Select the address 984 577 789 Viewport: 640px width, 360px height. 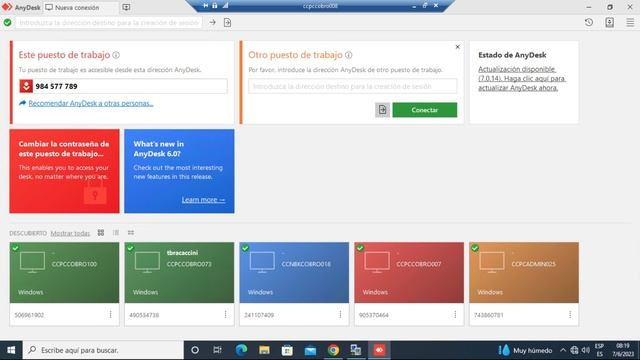click(56, 86)
